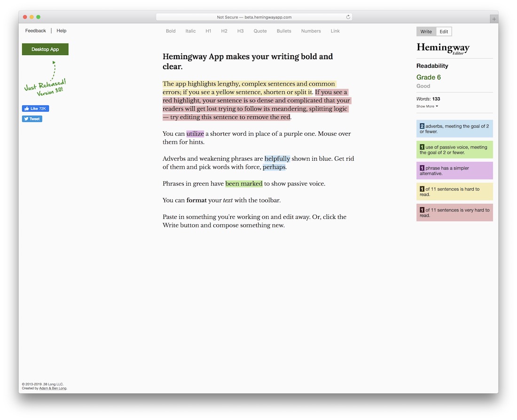This screenshot has width=517, height=420.
Task: Click the bold word format
Action: (196, 200)
